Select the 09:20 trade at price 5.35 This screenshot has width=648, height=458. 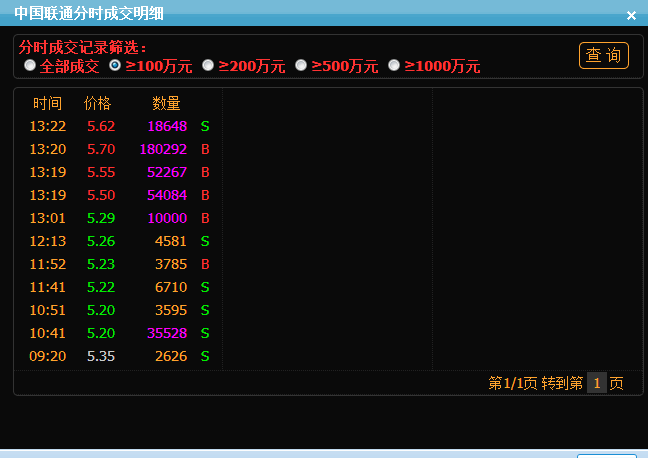pyautogui.click(x=118, y=356)
